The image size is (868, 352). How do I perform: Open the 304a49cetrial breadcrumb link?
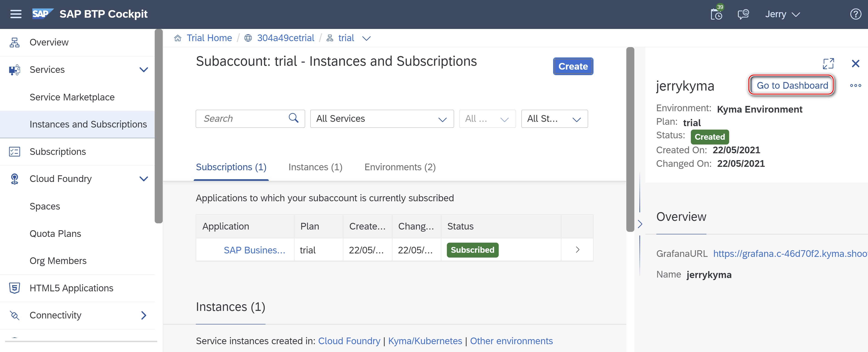(286, 38)
